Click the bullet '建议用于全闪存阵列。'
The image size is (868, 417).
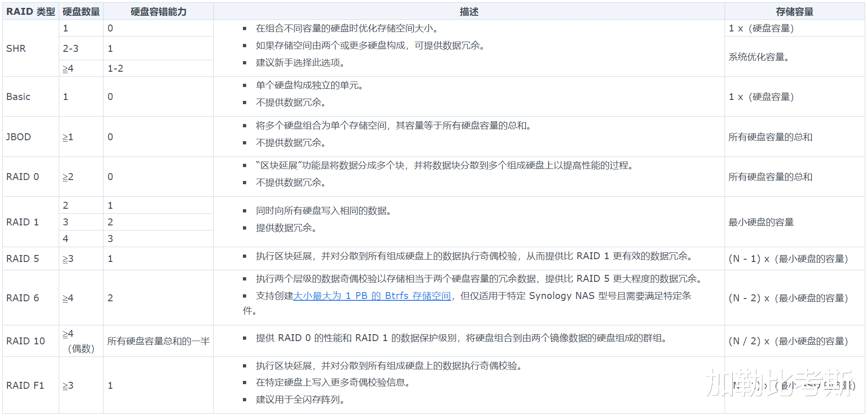(x=300, y=399)
